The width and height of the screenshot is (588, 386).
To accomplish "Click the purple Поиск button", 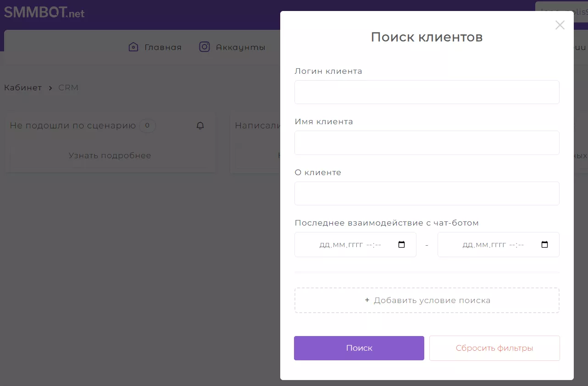I will [x=359, y=348].
